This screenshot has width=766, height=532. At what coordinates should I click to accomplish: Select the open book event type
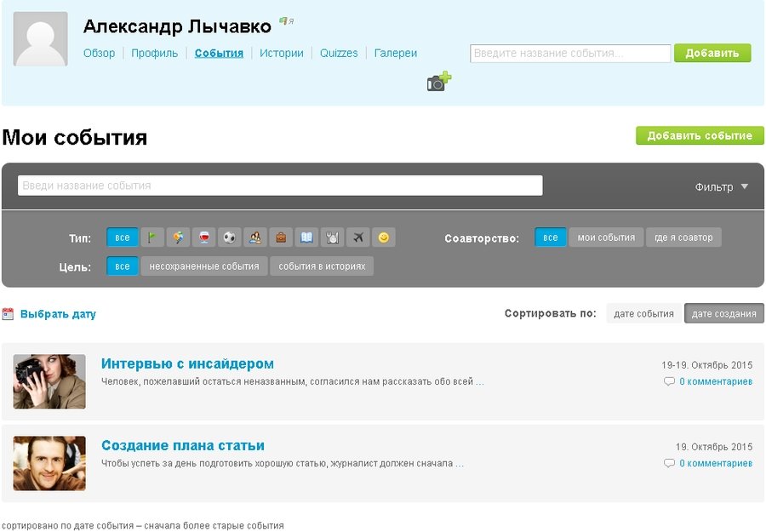(306, 237)
